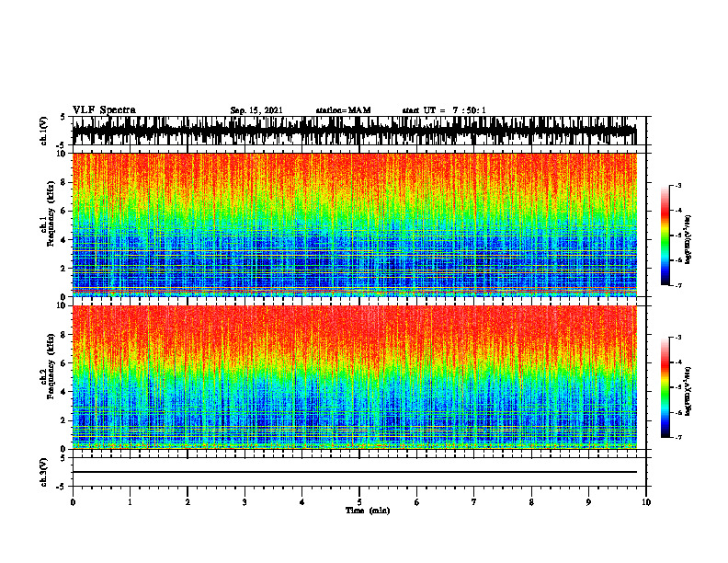Click time axis tick label "5" at the bottom

[359, 502]
